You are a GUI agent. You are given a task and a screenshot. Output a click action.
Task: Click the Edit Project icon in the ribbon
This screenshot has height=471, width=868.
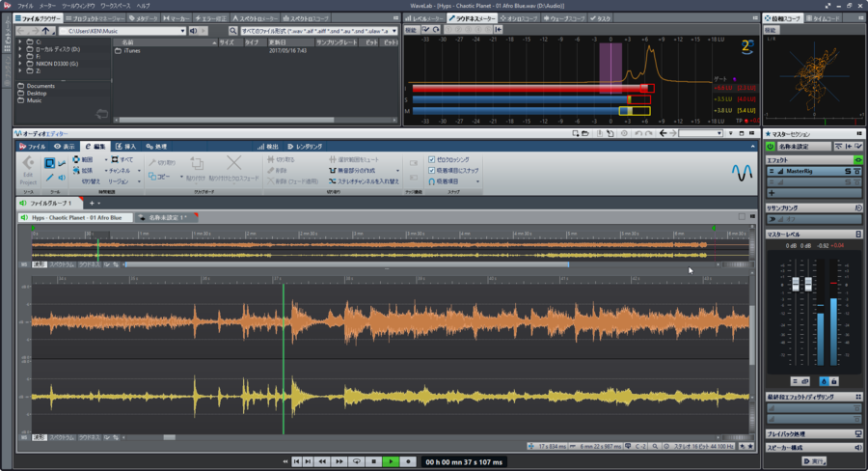click(x=28, y=163)
